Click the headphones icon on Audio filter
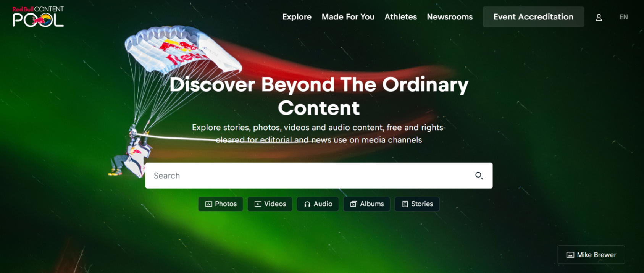The width and height of the screenshot is (644, 273). pyautogui.click(x=307, y=204)
